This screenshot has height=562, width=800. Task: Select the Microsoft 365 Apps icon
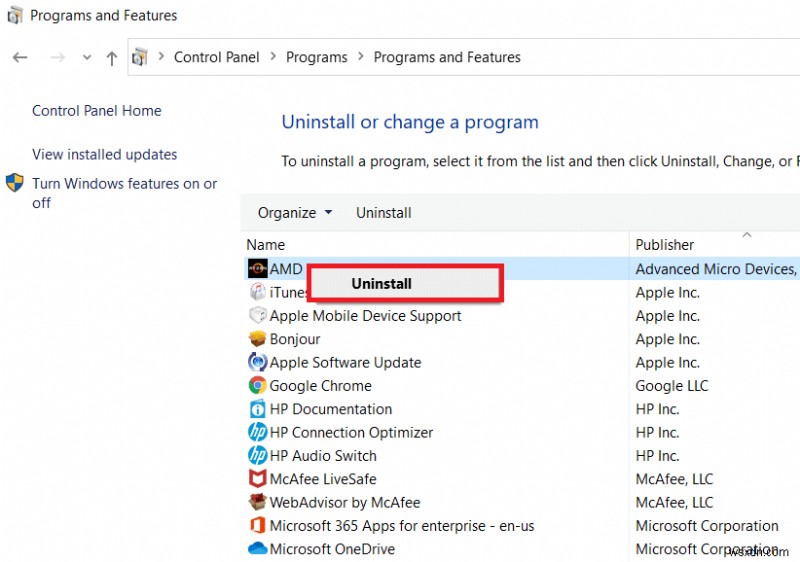tap(257, 526)
